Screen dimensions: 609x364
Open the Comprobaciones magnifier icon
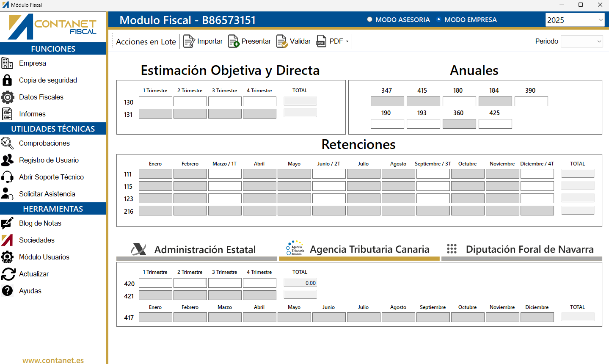tap(7, 143)
